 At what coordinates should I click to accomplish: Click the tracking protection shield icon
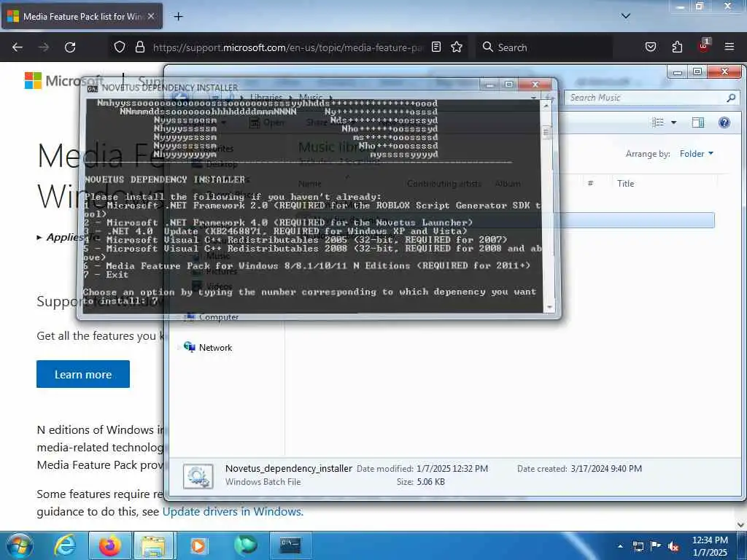(x=120, y=47)
